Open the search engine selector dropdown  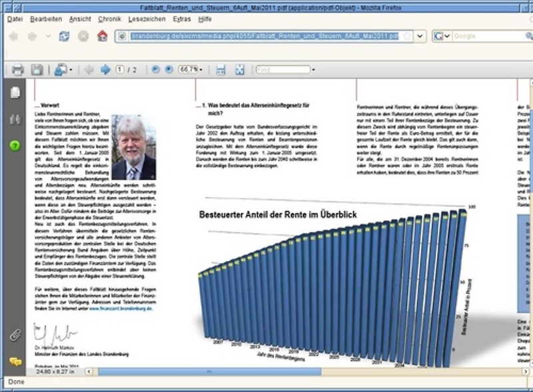pyautogui.click(x=442, y=36)
